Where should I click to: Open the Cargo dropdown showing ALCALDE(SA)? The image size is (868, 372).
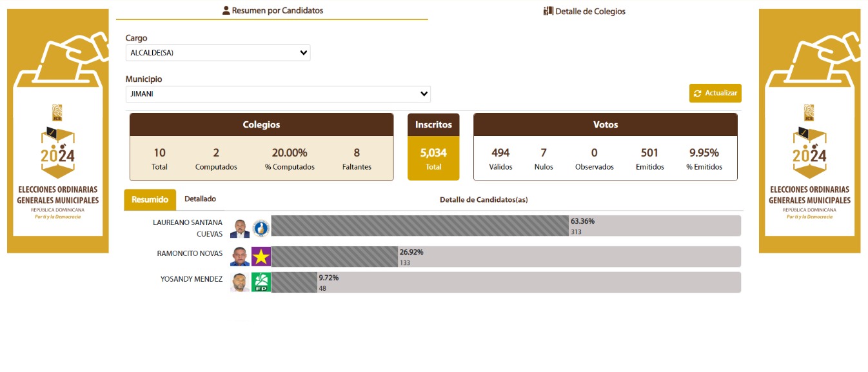pyautogui.click(x=218, y=53)
